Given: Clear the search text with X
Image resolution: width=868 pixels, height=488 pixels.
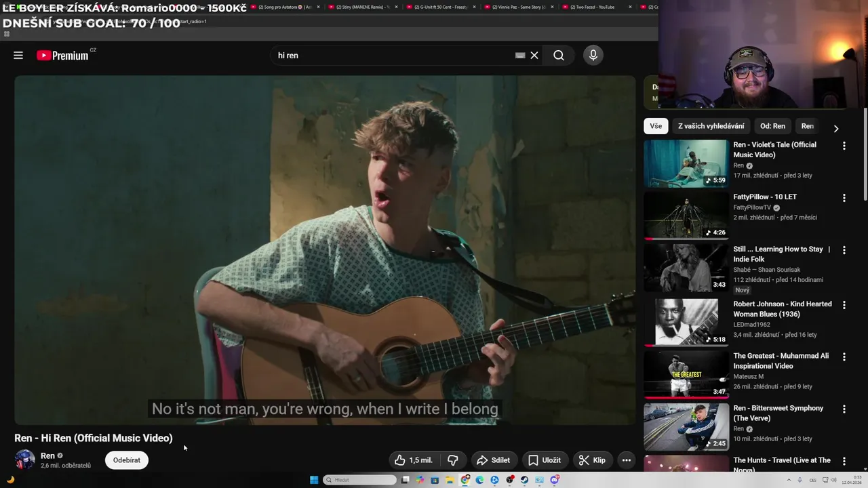Looking at the screenshot, I should coord(534,56).
